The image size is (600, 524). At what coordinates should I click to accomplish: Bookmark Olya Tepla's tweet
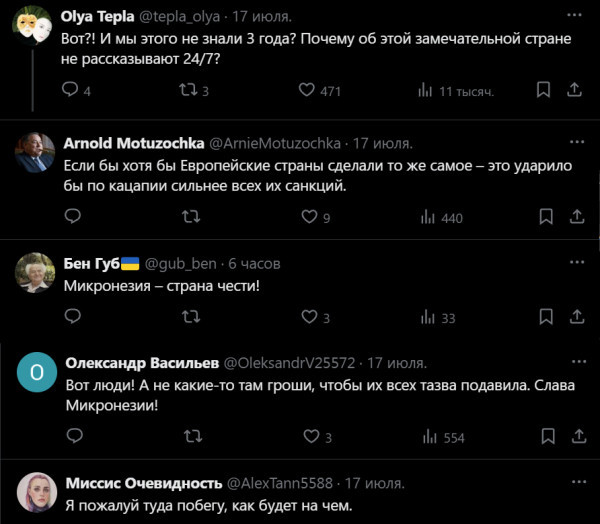[544, 90]
